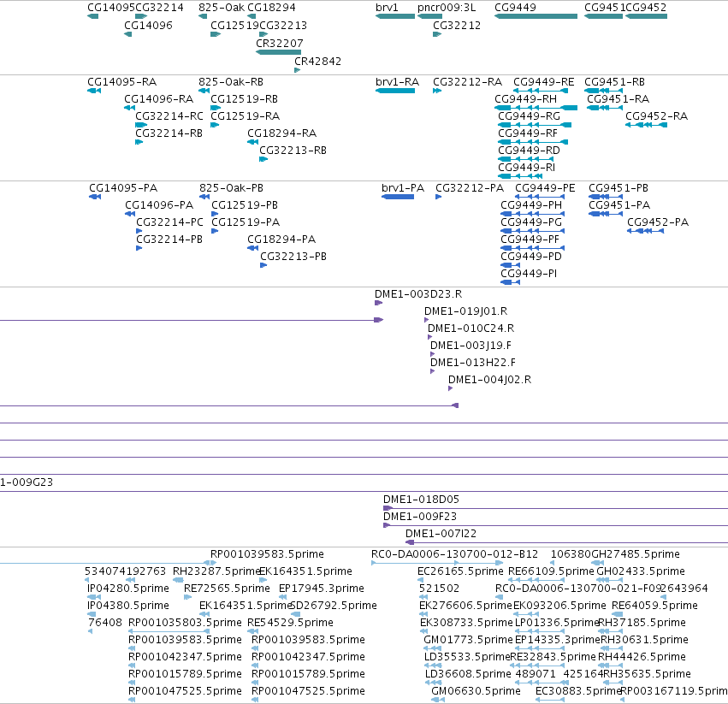Click the CG9451-RB transcript label
728x704 pixels.
point(615,82)
